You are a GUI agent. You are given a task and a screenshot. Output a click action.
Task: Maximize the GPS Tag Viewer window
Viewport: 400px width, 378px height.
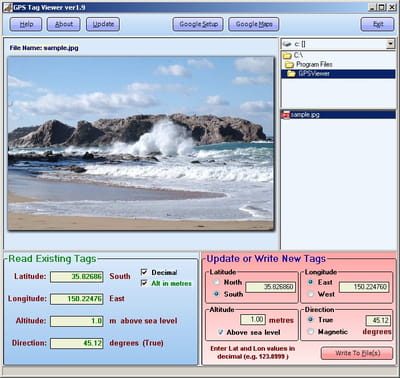[382, 7]
